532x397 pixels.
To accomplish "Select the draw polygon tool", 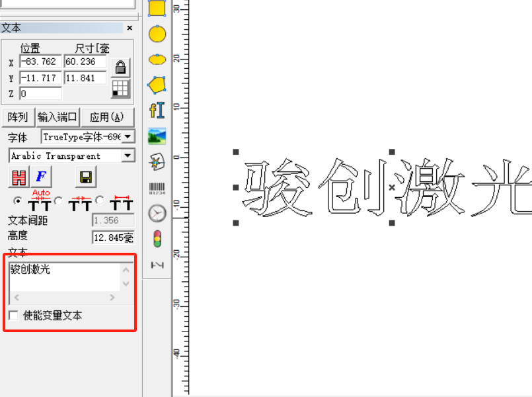I will (157, 85).
